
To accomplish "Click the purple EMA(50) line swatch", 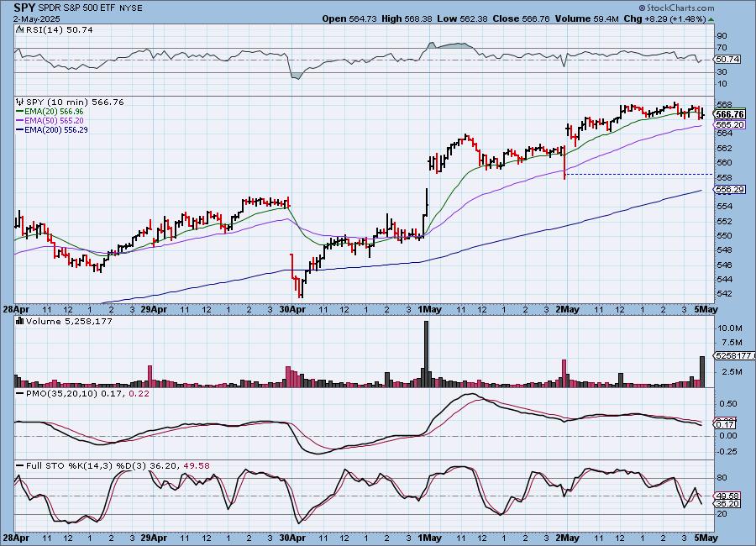I will pos(20,121).
